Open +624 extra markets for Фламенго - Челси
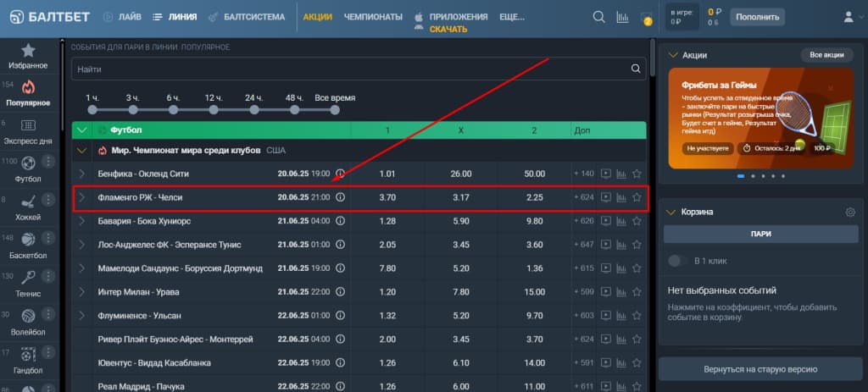Screen dimensions: 868x392 pyautogui.click(x=584, y=197)
